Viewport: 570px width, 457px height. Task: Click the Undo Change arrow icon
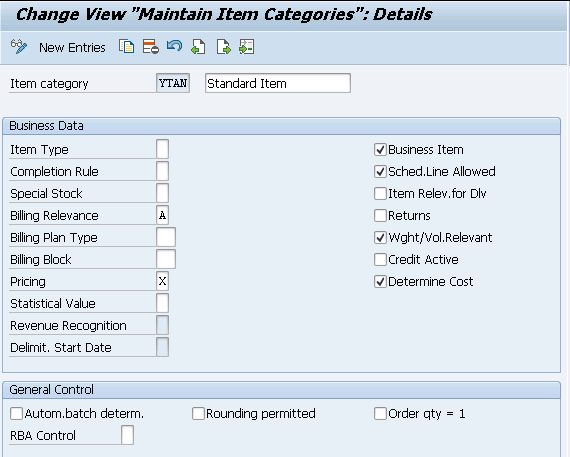tap(174, 46)
